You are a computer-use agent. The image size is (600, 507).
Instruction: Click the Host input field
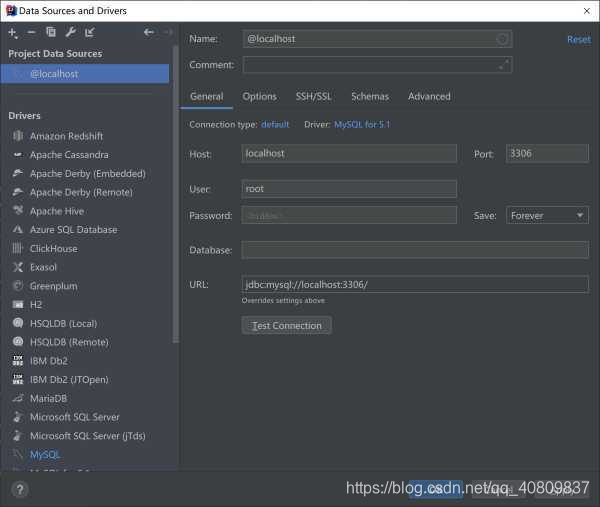coord(349,154)
